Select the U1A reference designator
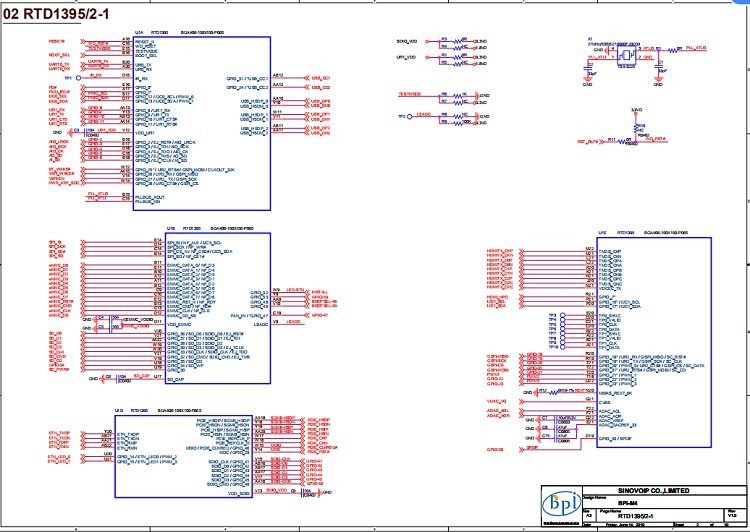750x532 pixels. [139, 33]
